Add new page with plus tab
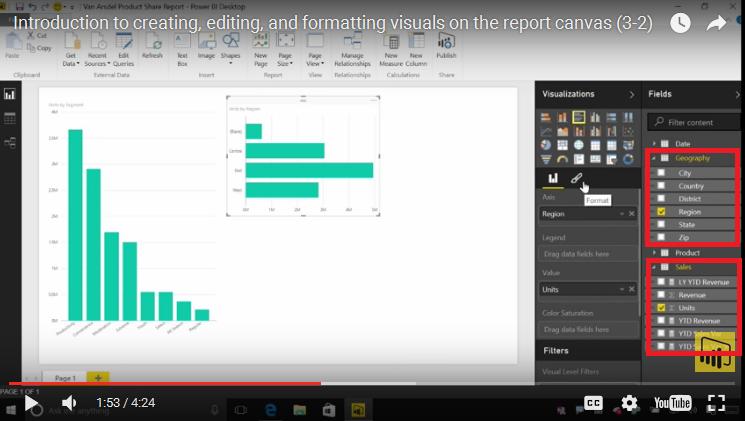The height and width of the screenshot is (421, 745). pyautogui.click(x=98, y=378)
